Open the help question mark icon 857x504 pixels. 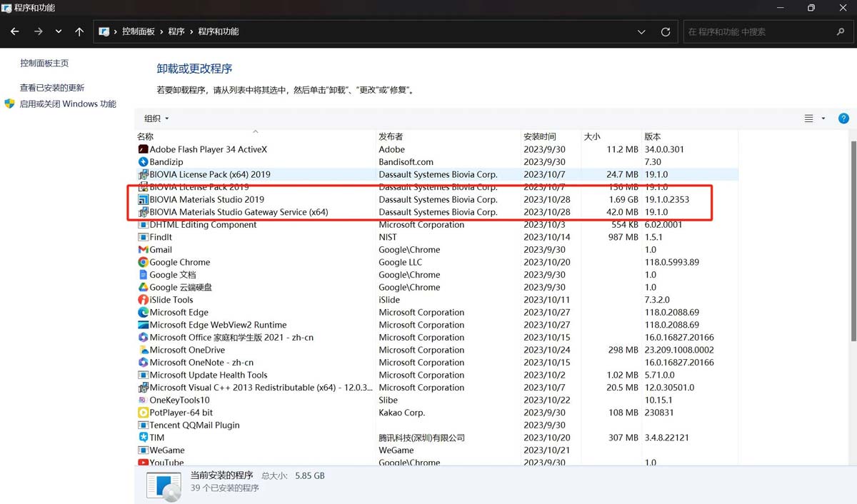(x=843, y=119)
